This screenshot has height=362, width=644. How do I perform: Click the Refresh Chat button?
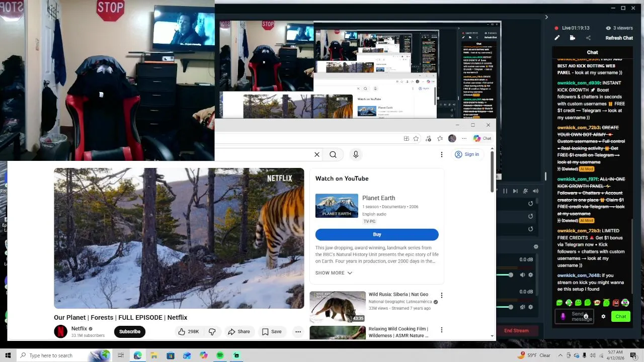(x=619, y=38)
